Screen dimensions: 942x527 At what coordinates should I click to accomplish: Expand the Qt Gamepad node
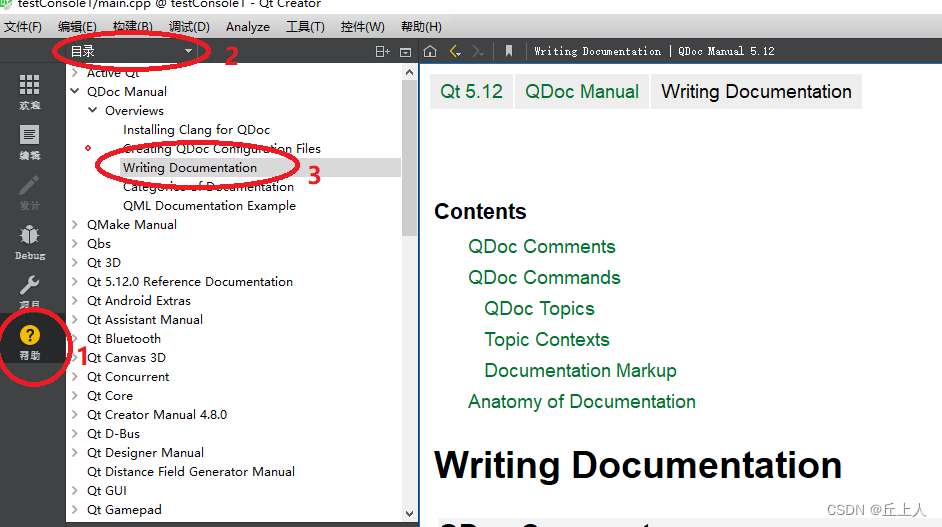click(x=75, y=510)
